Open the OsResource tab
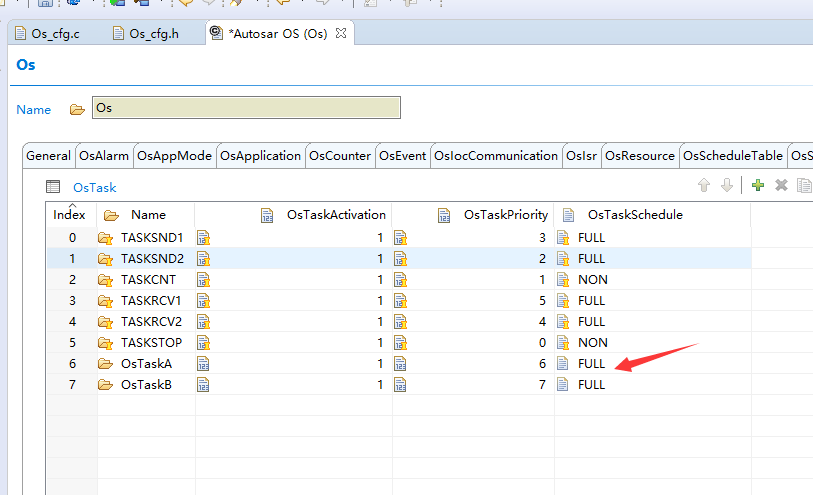813x495 pixels. click(x=640, y=156)
